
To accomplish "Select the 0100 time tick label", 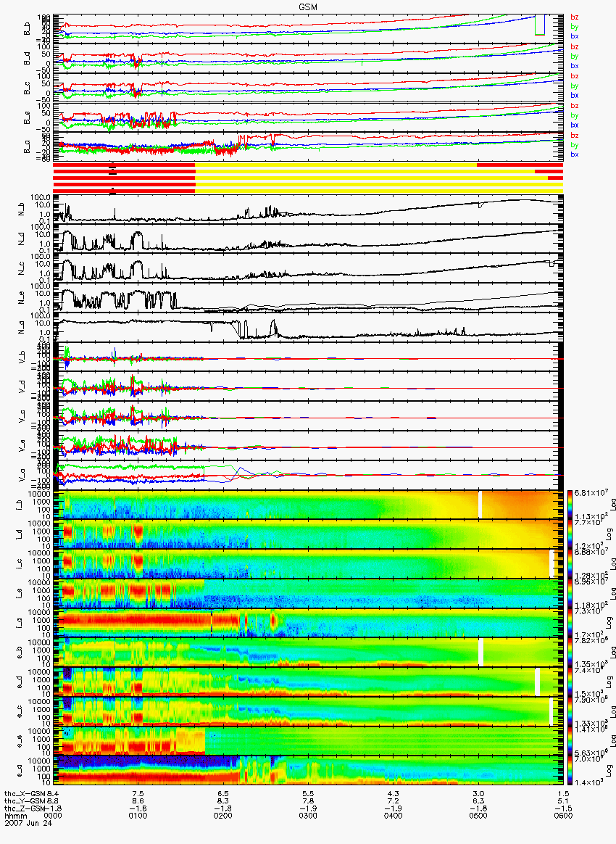I will pos(138,816).
